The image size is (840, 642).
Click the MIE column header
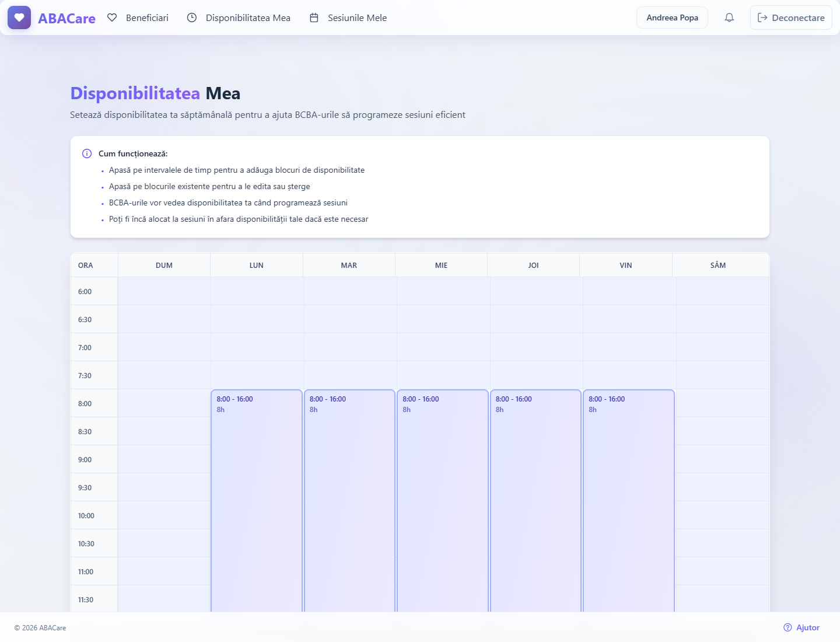[x=442, y=265]
